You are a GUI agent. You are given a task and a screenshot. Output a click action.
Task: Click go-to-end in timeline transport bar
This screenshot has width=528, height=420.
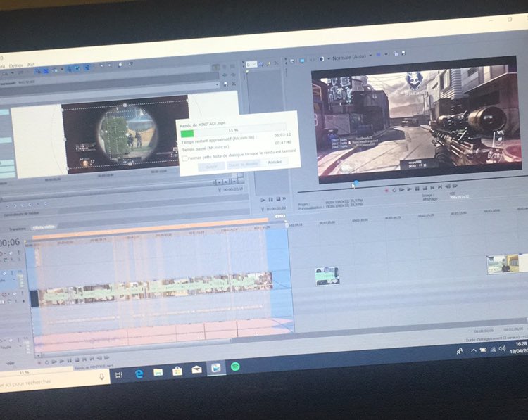92,358
